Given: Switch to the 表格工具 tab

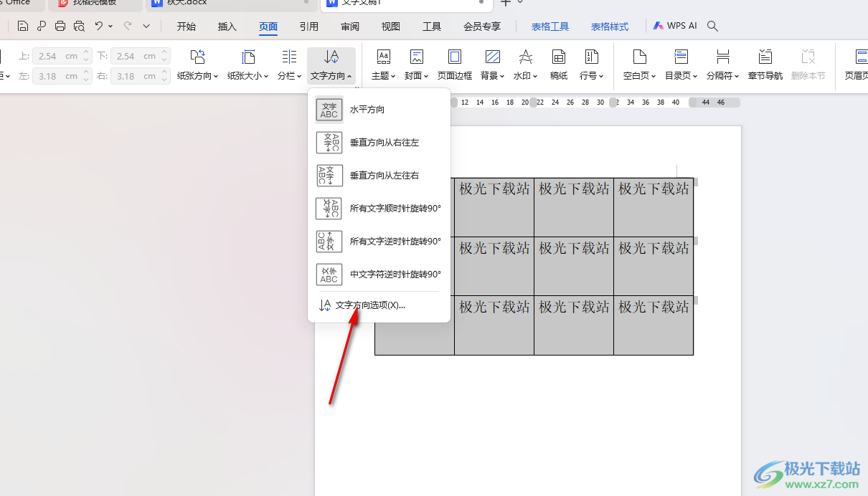Looking at the screenshot, I should 550,27.
